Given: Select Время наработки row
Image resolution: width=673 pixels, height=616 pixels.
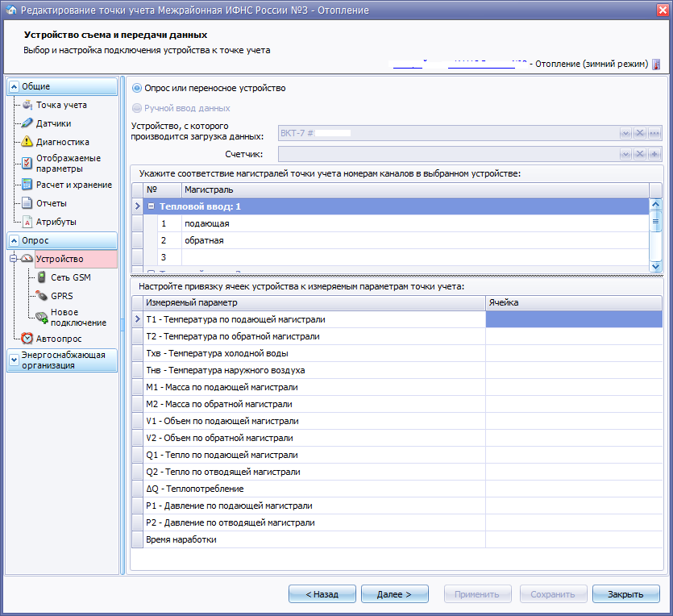Looking at the screenshot, I should click(x=397, y=539).
